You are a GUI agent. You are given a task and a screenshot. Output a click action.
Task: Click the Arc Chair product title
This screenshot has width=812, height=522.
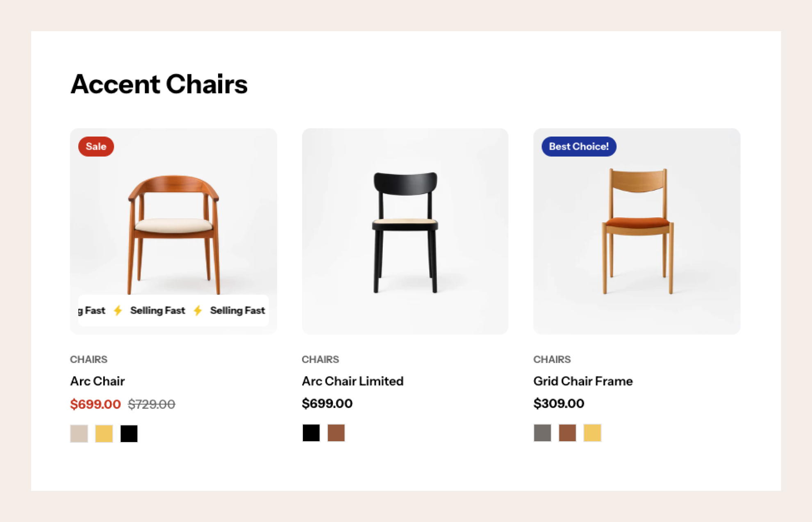click(98, 381)
